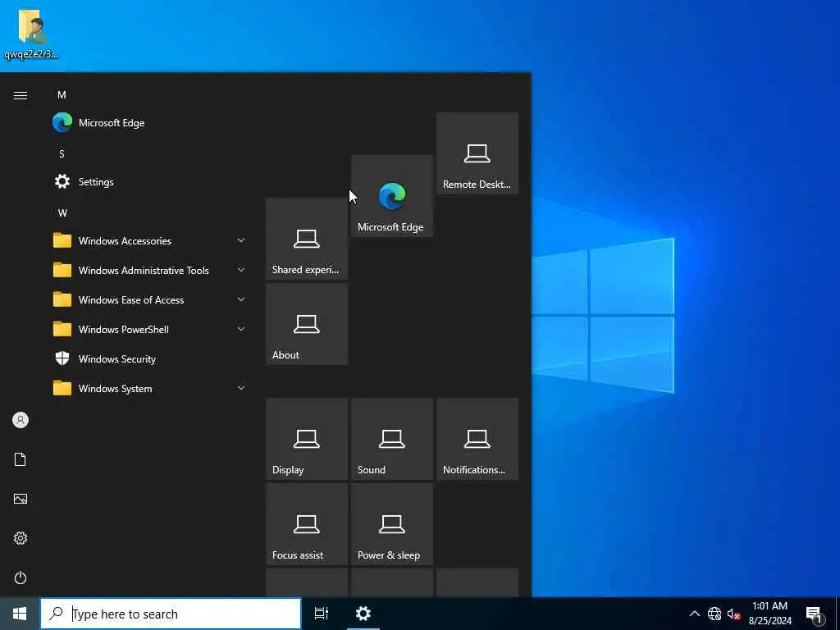Open the Display settings tile
This screenshot has width=840, height=630.
click(307, 439)
